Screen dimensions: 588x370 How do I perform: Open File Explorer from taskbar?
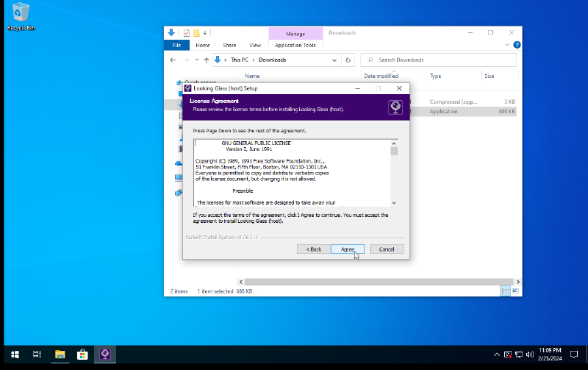click(60, 355)
